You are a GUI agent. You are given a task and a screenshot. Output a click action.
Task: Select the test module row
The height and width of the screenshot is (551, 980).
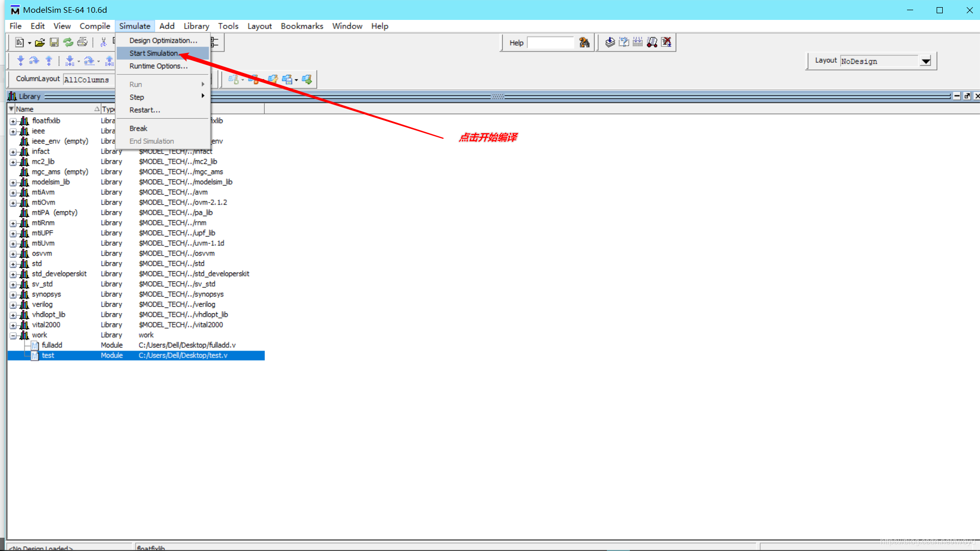tap(136, 356)
